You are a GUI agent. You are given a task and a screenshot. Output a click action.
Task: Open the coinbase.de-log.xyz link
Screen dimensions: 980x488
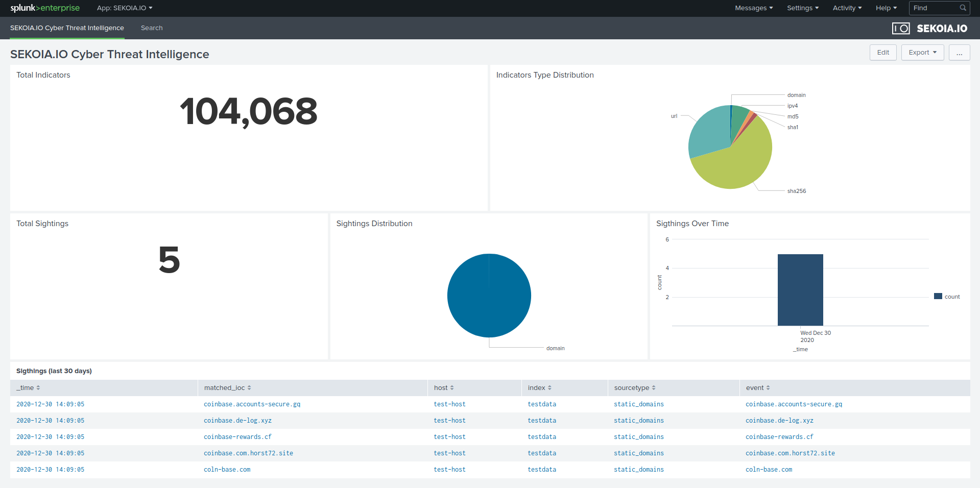(237, 420)
